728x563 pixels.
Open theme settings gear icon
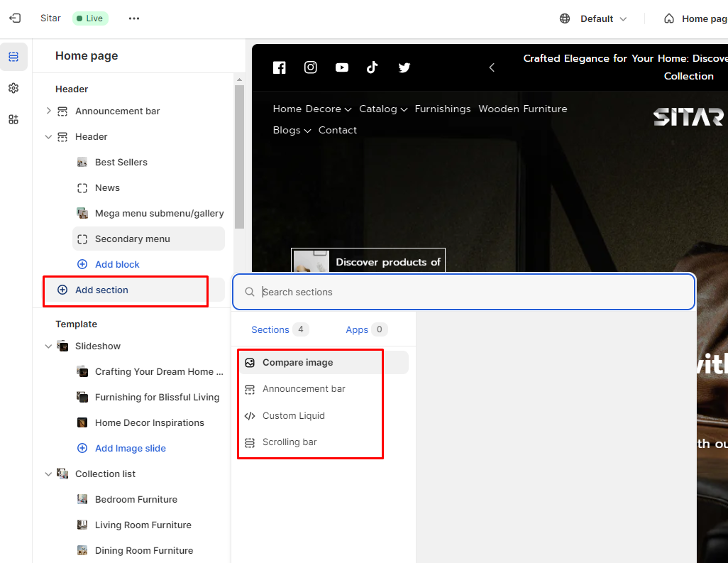[13, 88]
